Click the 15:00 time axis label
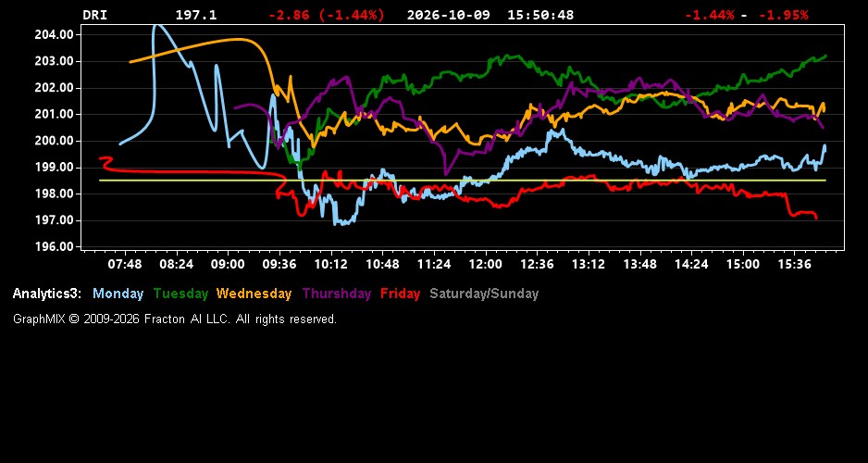 [x=743, y=264]
